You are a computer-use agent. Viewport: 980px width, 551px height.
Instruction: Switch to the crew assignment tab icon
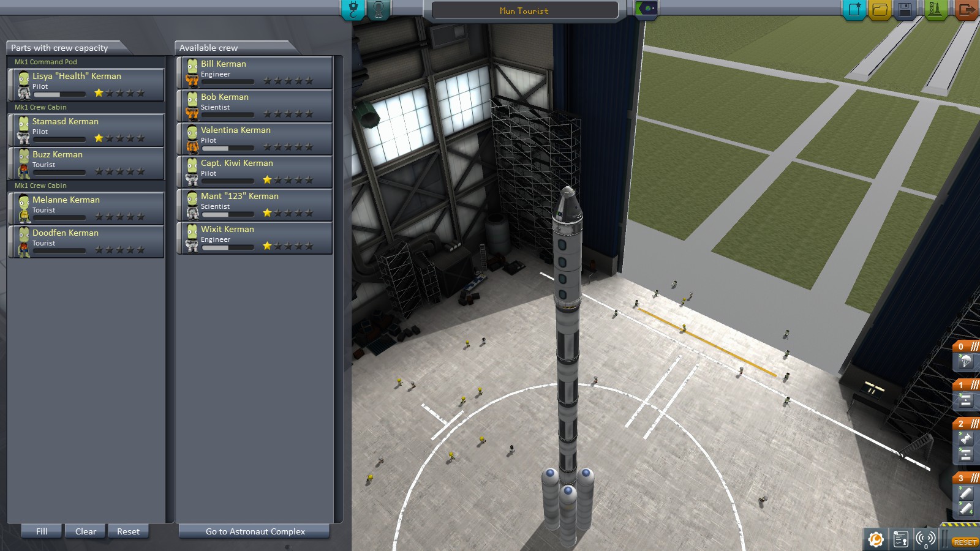pos(379,10)
